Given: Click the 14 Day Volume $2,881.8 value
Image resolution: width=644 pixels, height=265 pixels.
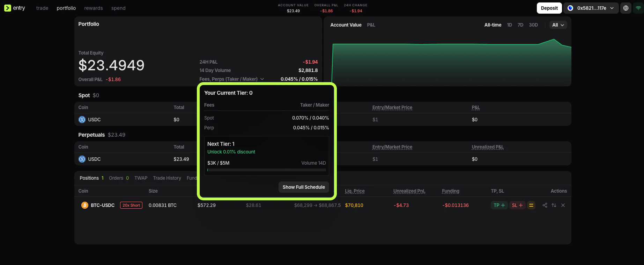Looking at the screenshot, I should point(308,70).
